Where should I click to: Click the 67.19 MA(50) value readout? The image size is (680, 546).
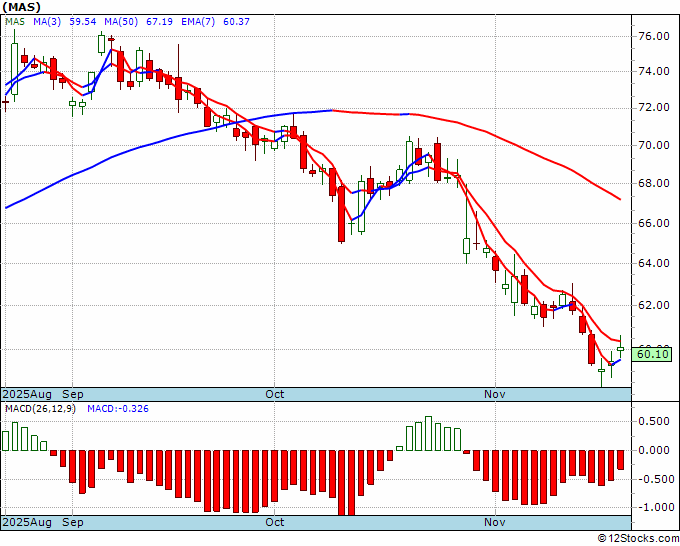coord(160,21)
